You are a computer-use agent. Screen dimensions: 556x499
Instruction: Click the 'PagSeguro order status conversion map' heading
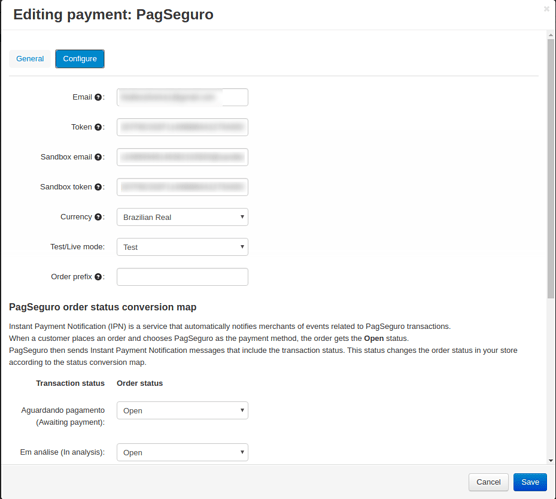point(102,307)
